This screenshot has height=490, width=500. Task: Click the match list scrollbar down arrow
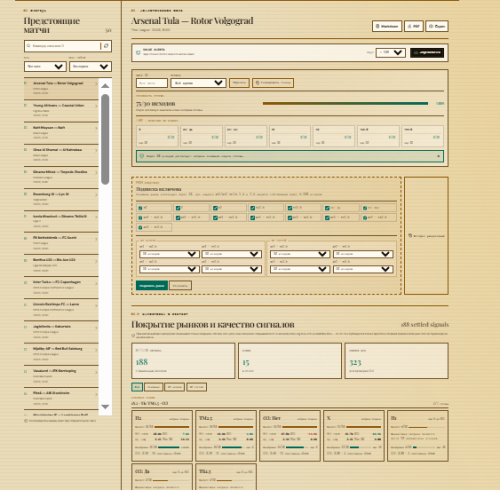click(105, 407)
